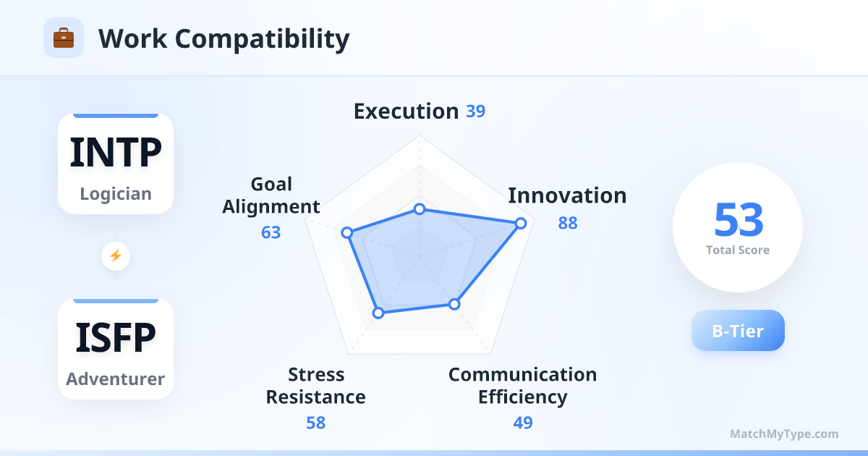Select the INTP Logician card

116,164
